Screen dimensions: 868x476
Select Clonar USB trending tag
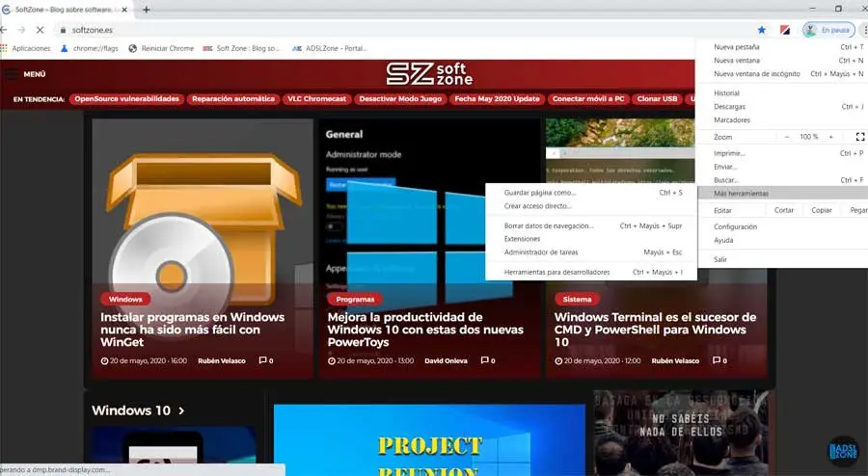tap(657, 99)
